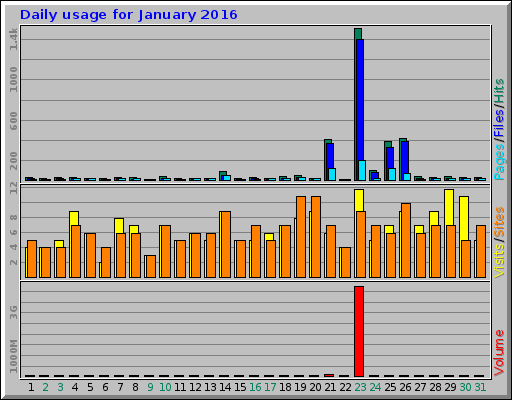Viewport: 512px width, 400px height.
Task: Click green day label 9 on the x-axis
Action: tap(150, 387)
